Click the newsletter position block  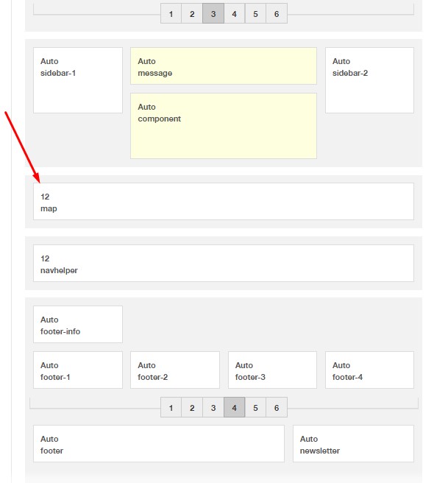pos(353,444)
